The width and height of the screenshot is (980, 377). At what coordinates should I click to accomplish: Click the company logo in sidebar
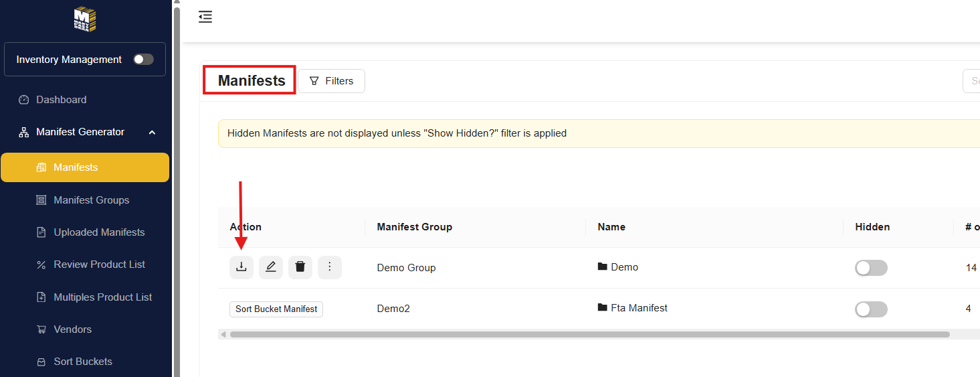point(85,19)
